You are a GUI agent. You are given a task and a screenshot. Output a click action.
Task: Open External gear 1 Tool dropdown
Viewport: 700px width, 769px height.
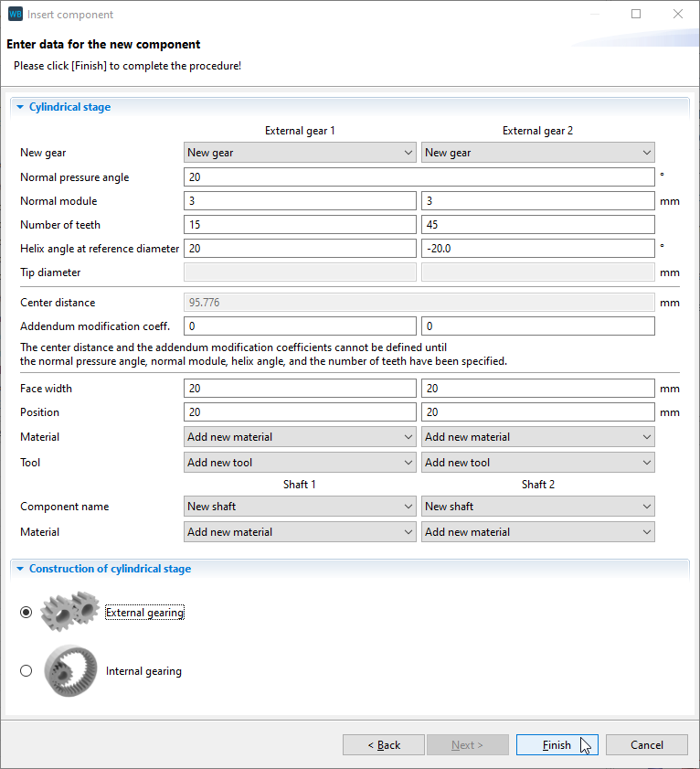pyautogui.click(x=300, y=463)
